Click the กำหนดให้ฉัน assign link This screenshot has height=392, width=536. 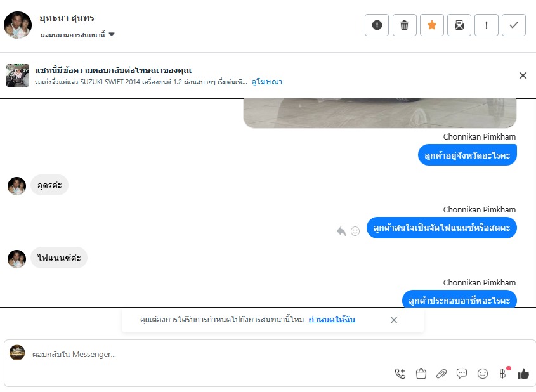(x=332, y=320)
